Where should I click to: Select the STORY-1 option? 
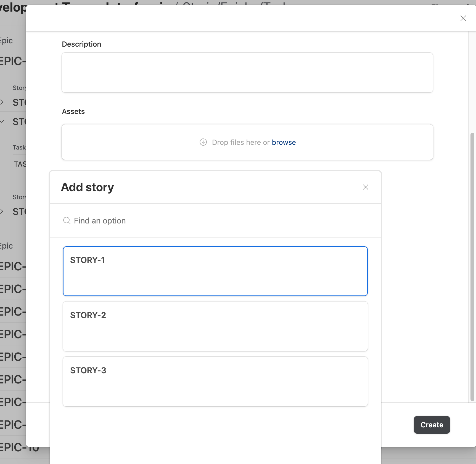pyautogui.click(x=215, y=271)
